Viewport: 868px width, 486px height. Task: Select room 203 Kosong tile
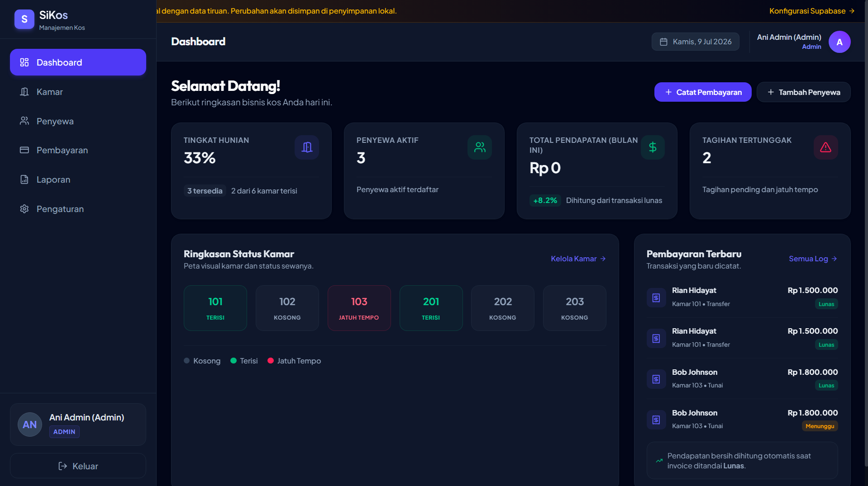[x=575, y=308]
